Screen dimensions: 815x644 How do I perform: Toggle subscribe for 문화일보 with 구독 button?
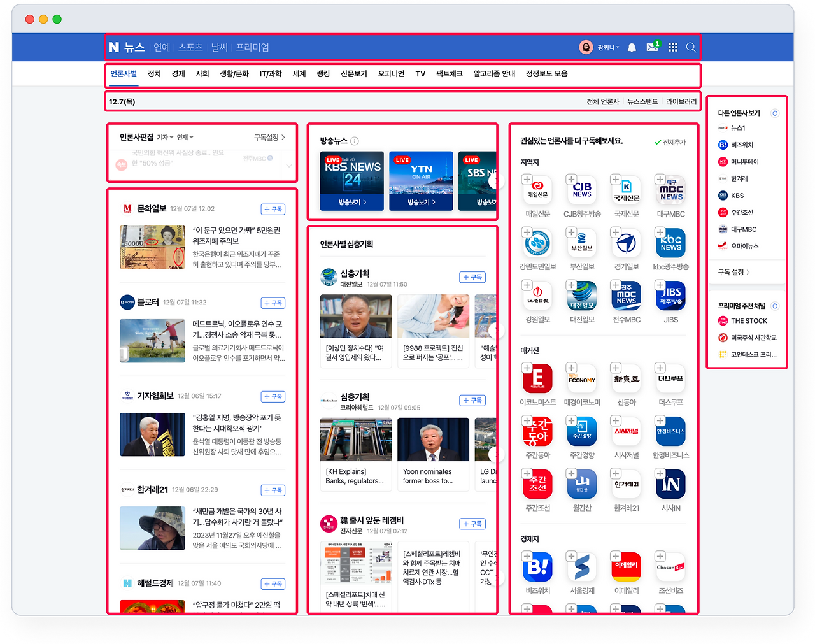pos(273,210)
